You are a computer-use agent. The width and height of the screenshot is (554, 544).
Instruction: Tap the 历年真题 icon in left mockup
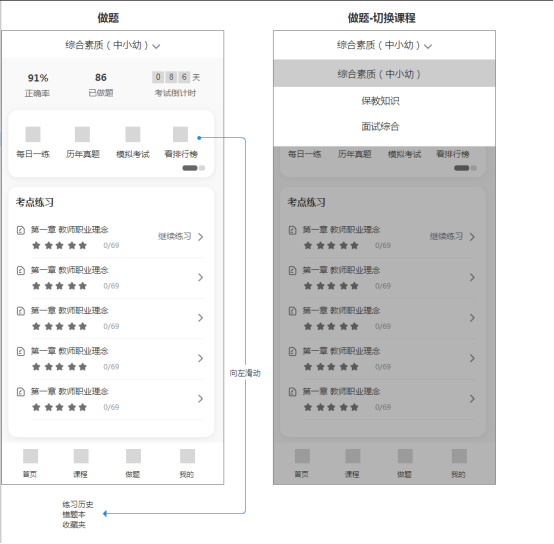[82, 134]
